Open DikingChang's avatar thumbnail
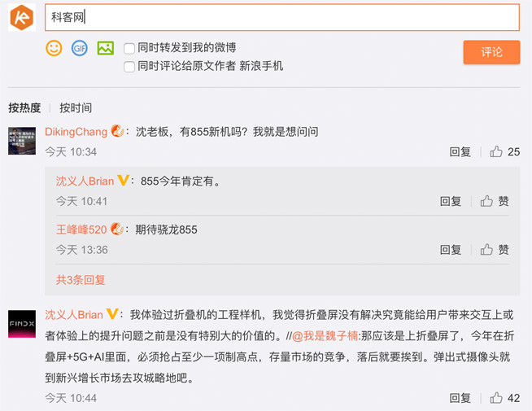This screenshot has height=411, width=532. [22, 141]
